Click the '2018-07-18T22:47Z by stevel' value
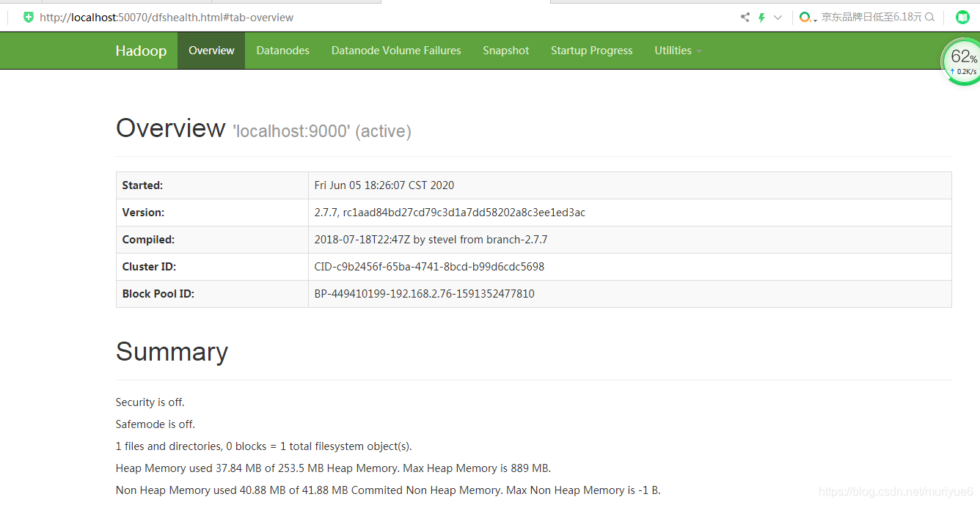Screen dimensions: 980x505 (431, 240)
